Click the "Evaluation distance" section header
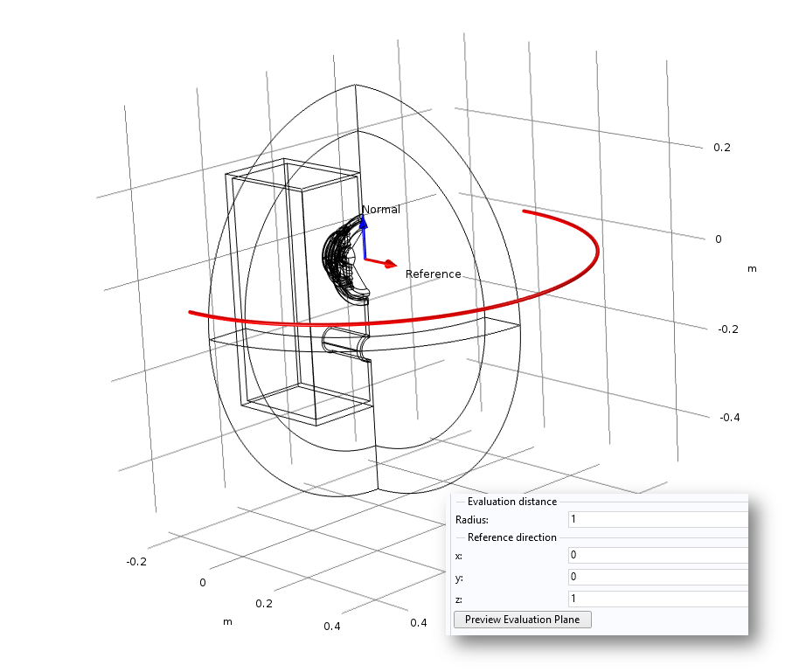This screenshot has height=672, width=799. tap(512, 502)
